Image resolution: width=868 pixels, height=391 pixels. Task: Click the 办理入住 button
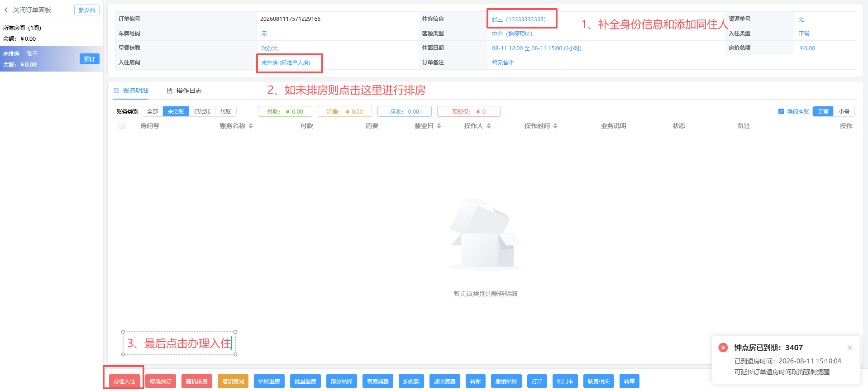point(124,381)
